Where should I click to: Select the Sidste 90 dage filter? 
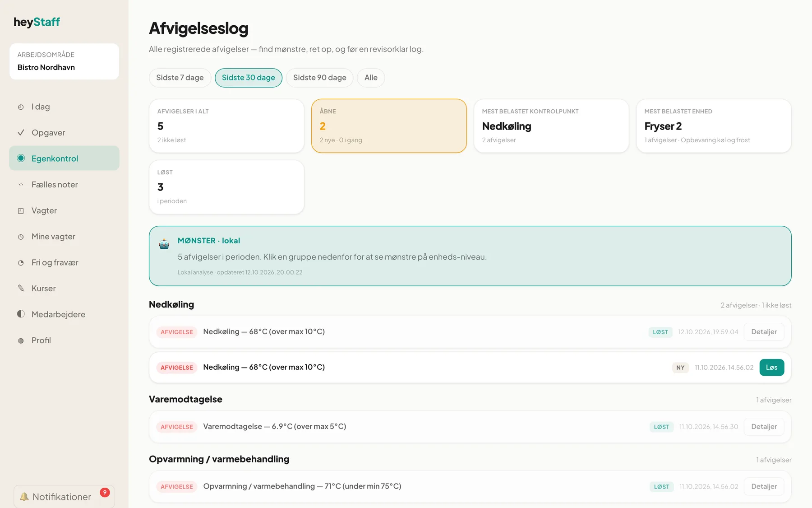(x=320, y=78)
